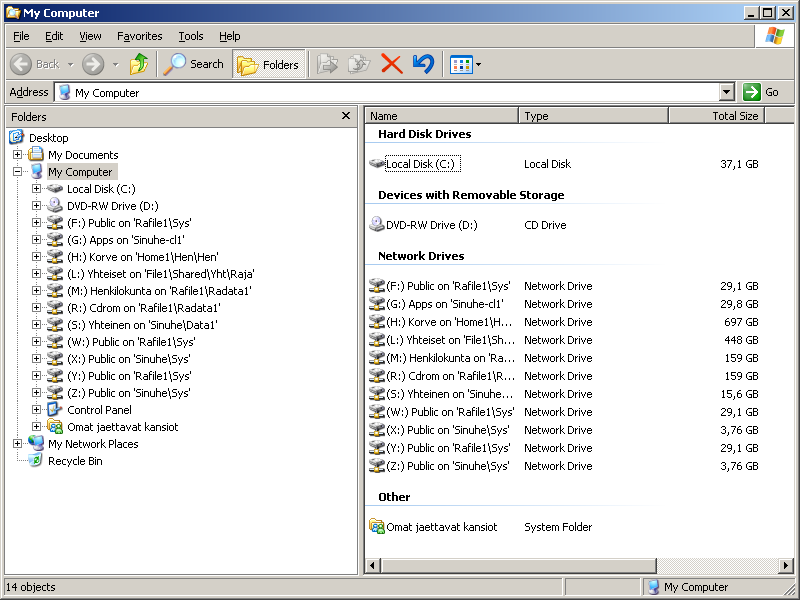Click Omat jaettavat kansiot icon in list
This screenshot has height=600, width=800.
coord(377,526)
